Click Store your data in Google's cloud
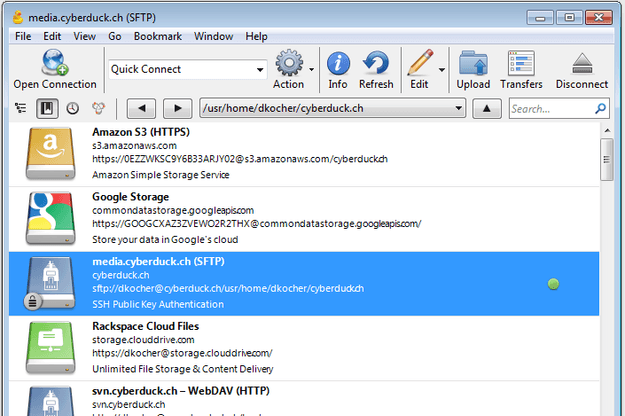This screenshot has width=625, height=416. (x=165, y=239)
